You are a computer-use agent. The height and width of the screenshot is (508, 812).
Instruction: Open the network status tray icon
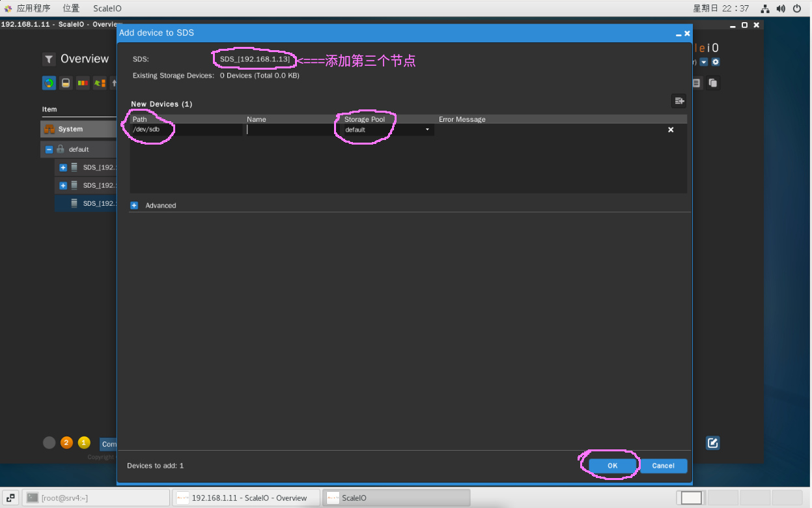point(765,8)
